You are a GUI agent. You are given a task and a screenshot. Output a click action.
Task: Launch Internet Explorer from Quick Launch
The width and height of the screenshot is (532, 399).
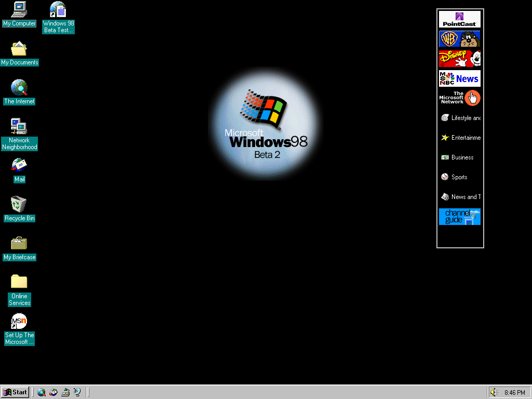pyautogui.click(x=42, y=392)
